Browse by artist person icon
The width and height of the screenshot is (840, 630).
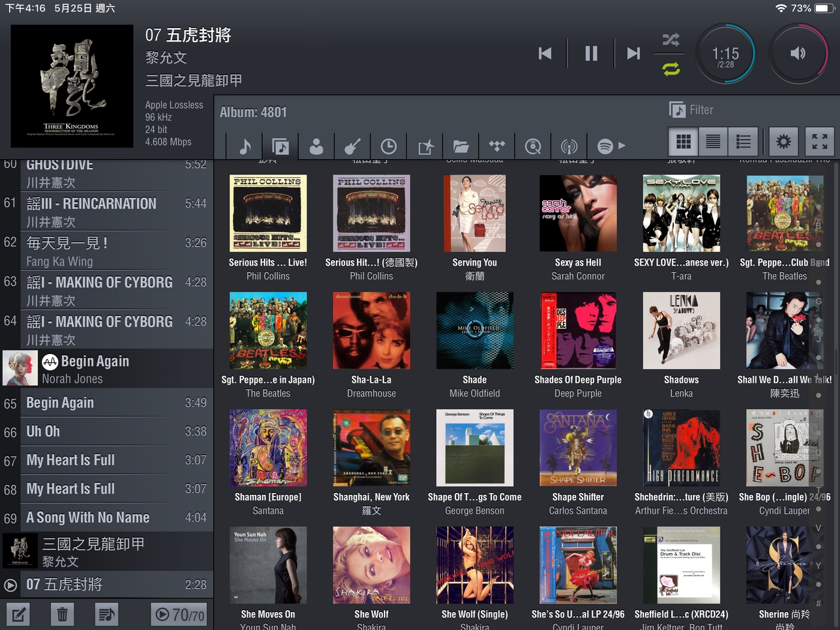pyautogui.click(x=316, y=146)
